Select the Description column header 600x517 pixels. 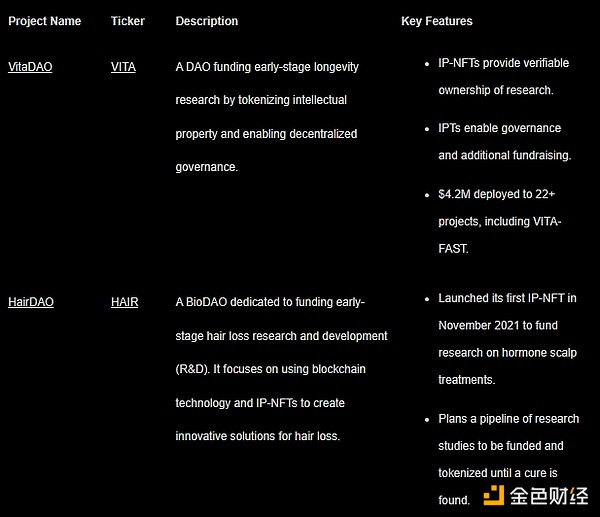tap(207, 21)
